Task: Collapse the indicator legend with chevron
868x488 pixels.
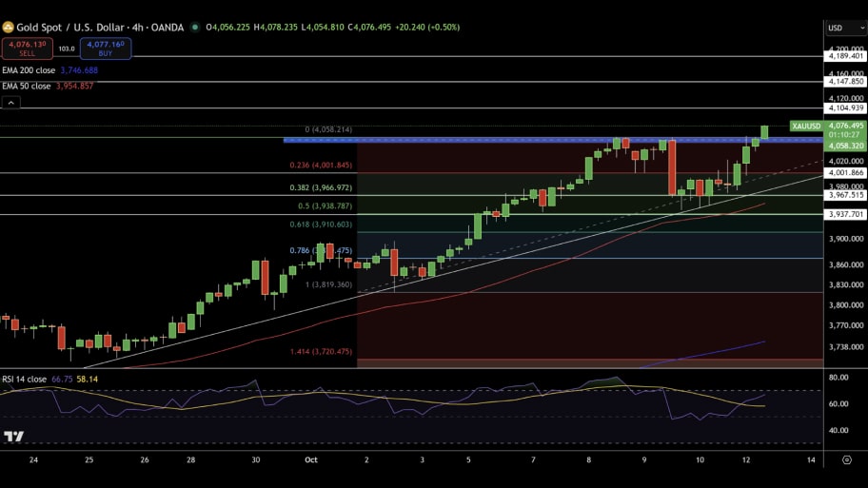Action: point(10,103)
